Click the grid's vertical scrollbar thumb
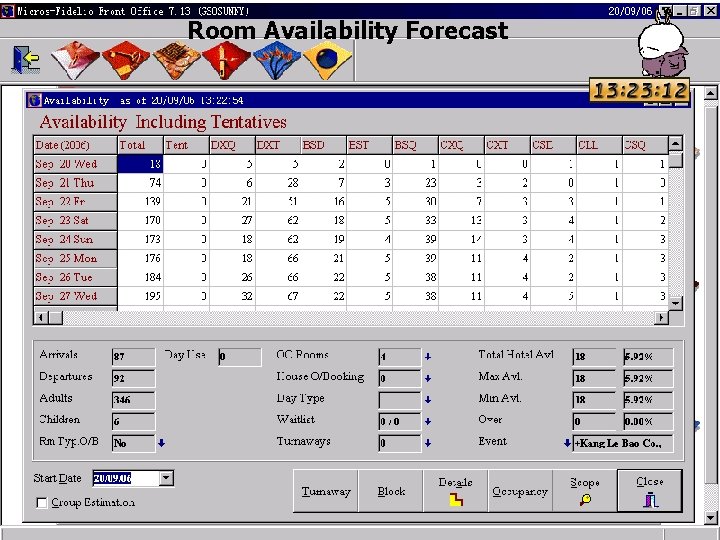 pyautogui.click(x=675, y=159)
